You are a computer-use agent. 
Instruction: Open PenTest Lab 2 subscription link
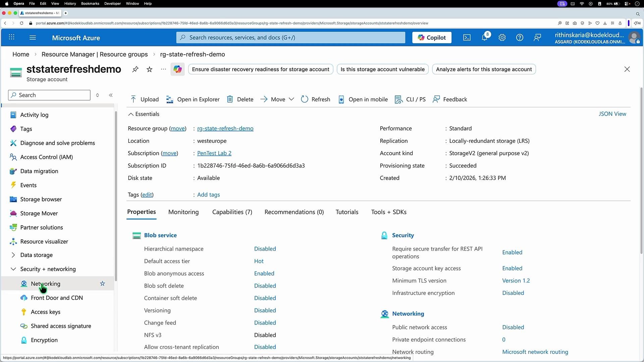pos(214,154)
